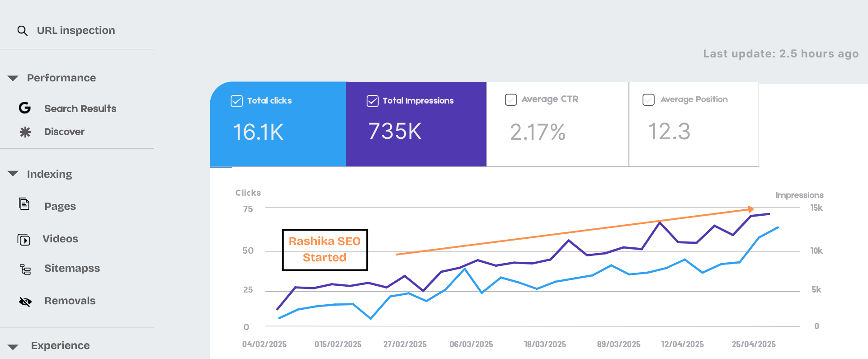Screen dimensions: 868x359
Task: Click the Removals crossed-eye icon
Action: tap(25, 302)
